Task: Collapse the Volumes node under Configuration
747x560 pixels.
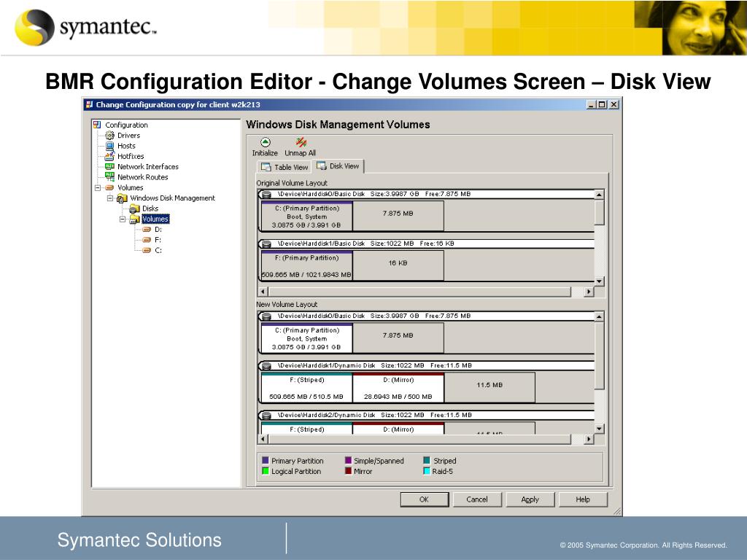Action: (x=98, y=187)
